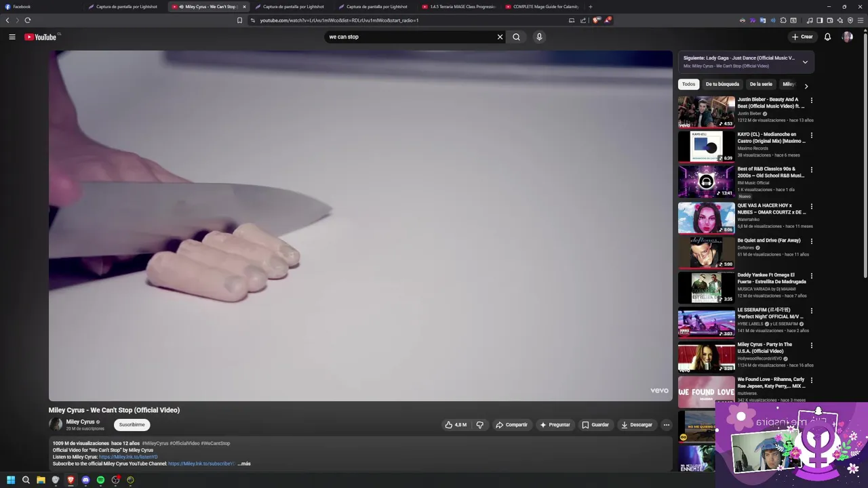Open the share-page icon in address bar
Screen dimensions: 868x488
coord(583,20)
